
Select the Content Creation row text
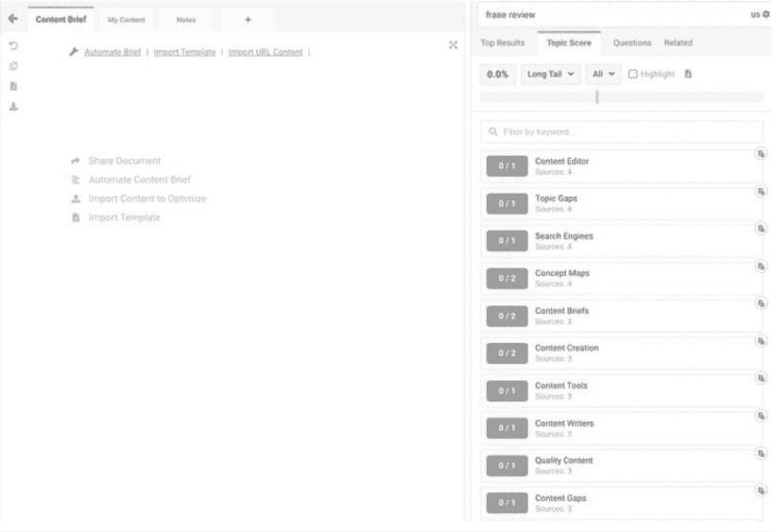click(567, 348)
